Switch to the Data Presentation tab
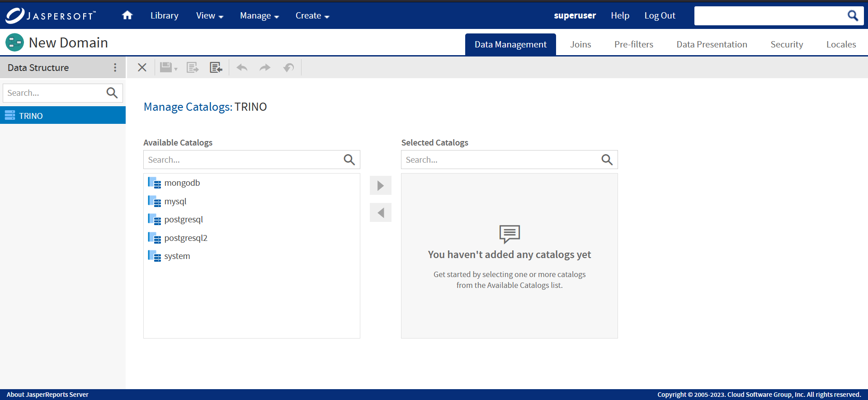The width and height of the screenshot is (868, 400). click(x=712, y=44)
